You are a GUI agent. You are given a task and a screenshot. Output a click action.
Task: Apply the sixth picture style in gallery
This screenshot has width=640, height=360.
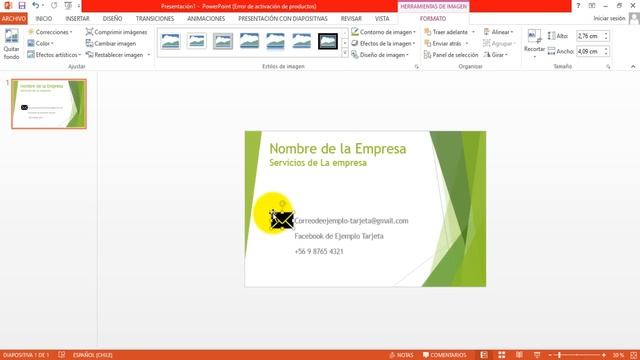point(302,41)
